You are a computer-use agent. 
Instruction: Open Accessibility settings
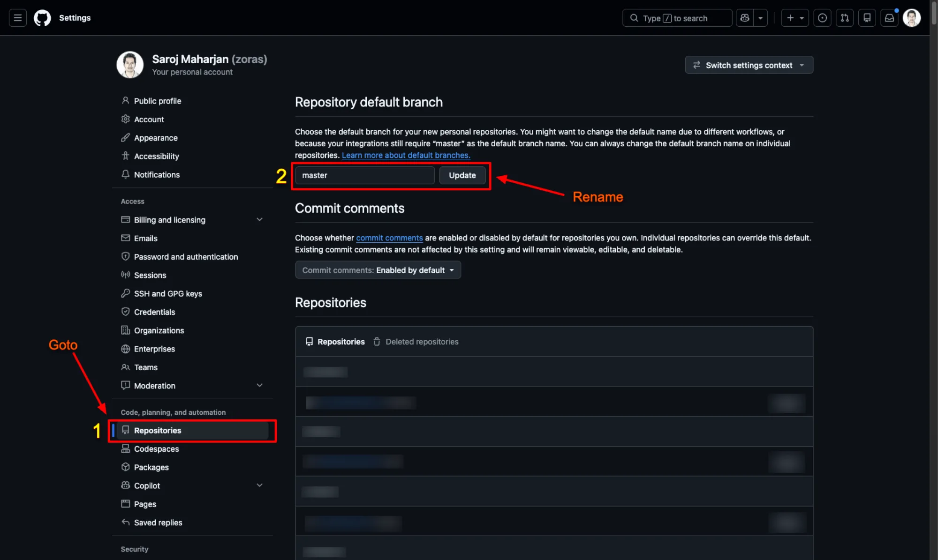(x=192, y=156)
